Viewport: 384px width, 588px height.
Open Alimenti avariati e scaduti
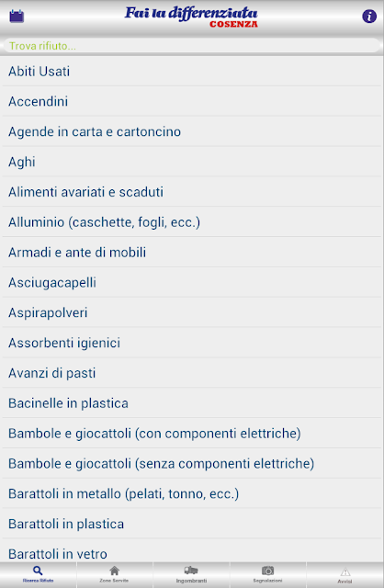pyautogui.click(x=192, y=192)
